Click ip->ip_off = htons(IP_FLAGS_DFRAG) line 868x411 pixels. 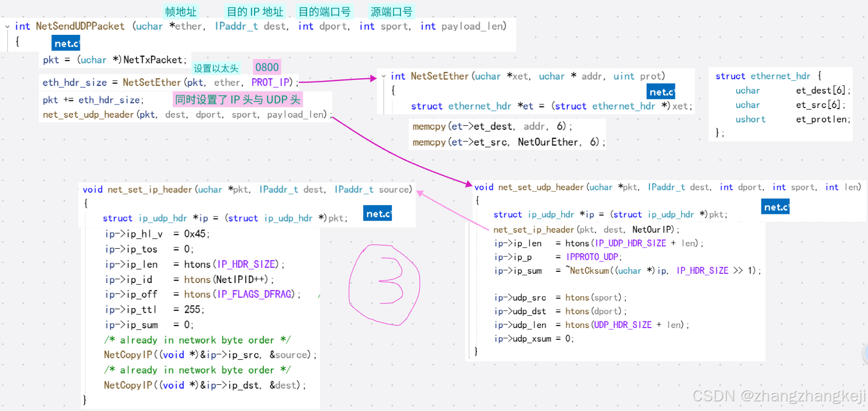pos(202,294)
